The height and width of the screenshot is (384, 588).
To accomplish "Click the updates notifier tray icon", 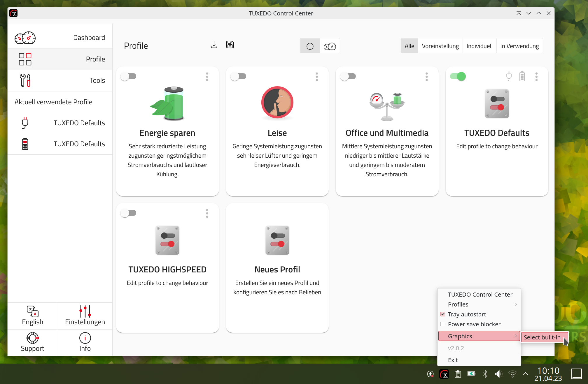I will tap(430, 374).
